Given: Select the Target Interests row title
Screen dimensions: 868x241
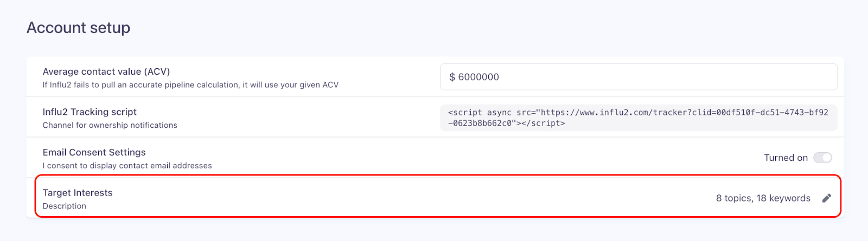Looking at the screenshot, I should [x=78, y=193].
